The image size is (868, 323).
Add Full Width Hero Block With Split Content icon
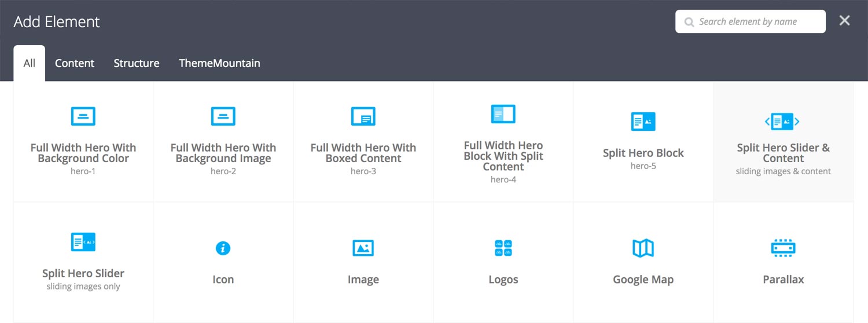pos(503,113)
